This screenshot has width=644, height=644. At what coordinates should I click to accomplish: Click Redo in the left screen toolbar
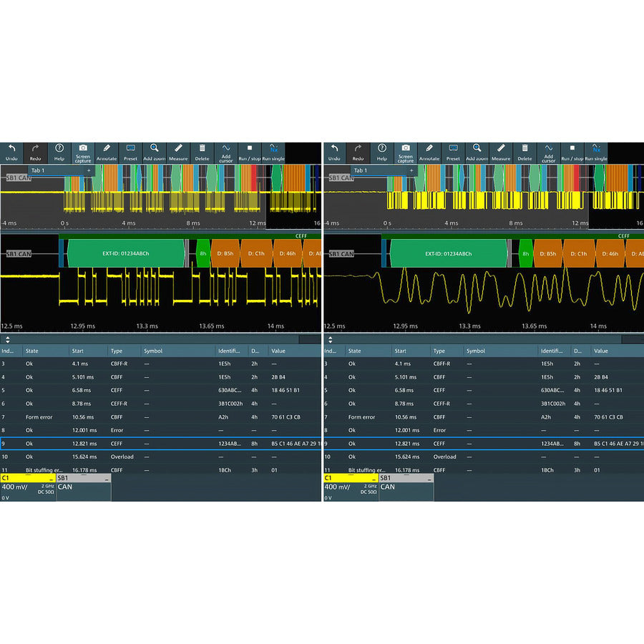click(x=35, y=153)
